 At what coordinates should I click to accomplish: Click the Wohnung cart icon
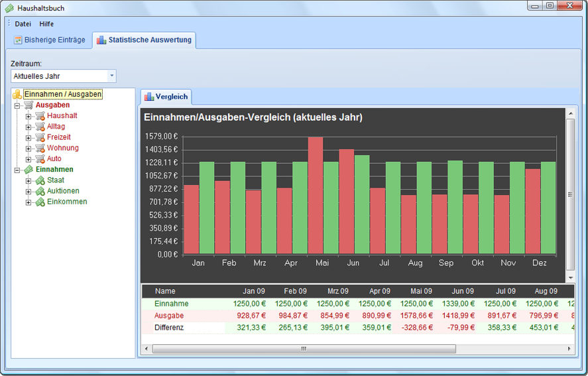[40, 149]
